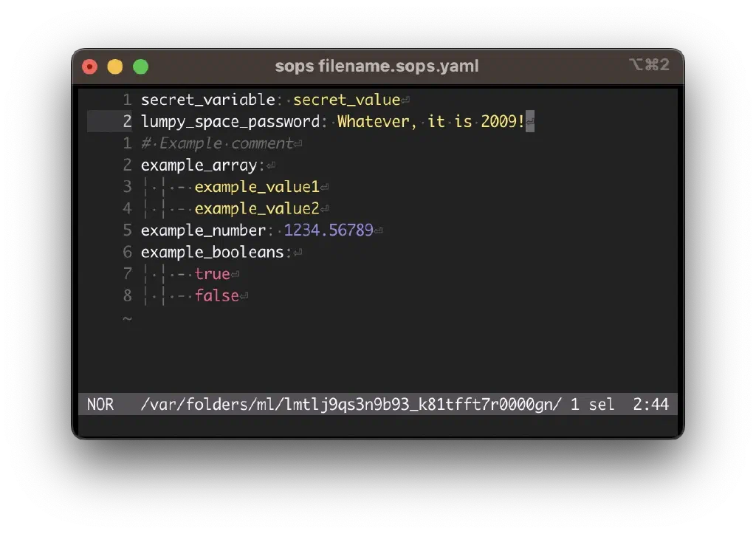Select the example_array key
Viewport: 756px width, 534px height.
click(199, 165)
